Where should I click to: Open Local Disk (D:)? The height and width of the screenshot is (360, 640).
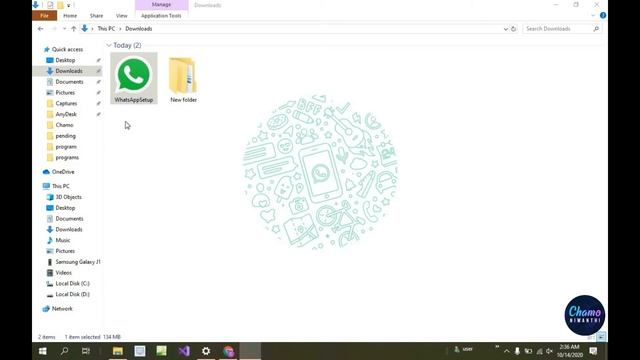tap(72, 294)
